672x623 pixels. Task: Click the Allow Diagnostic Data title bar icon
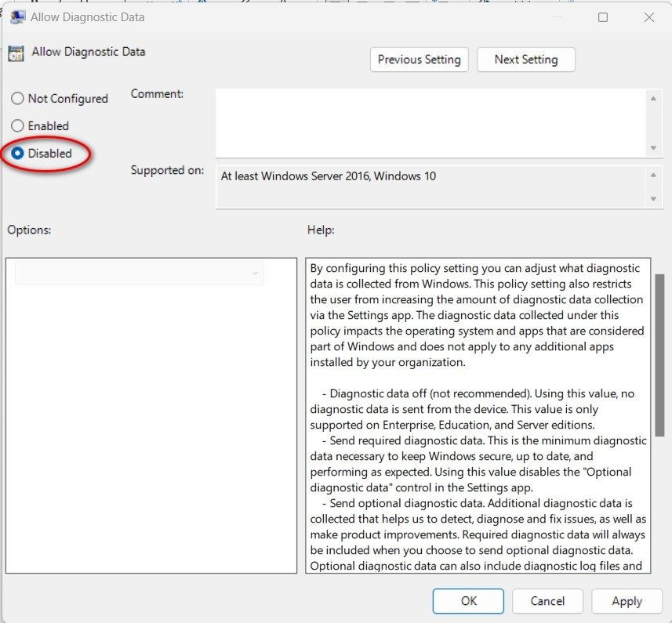click(x=16, y=16)
